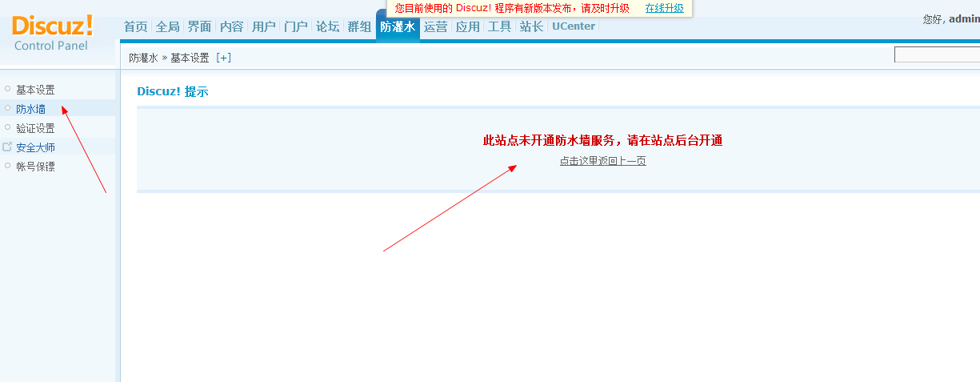The image size is (980, 382).
Task: Select the active 防灌水 tab
Action: coord(398,26)
